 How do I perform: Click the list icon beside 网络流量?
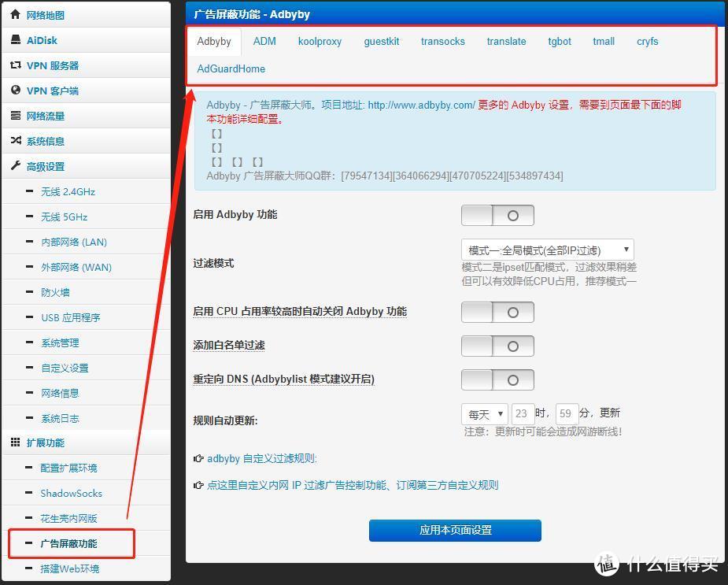[x=16, y=115]
